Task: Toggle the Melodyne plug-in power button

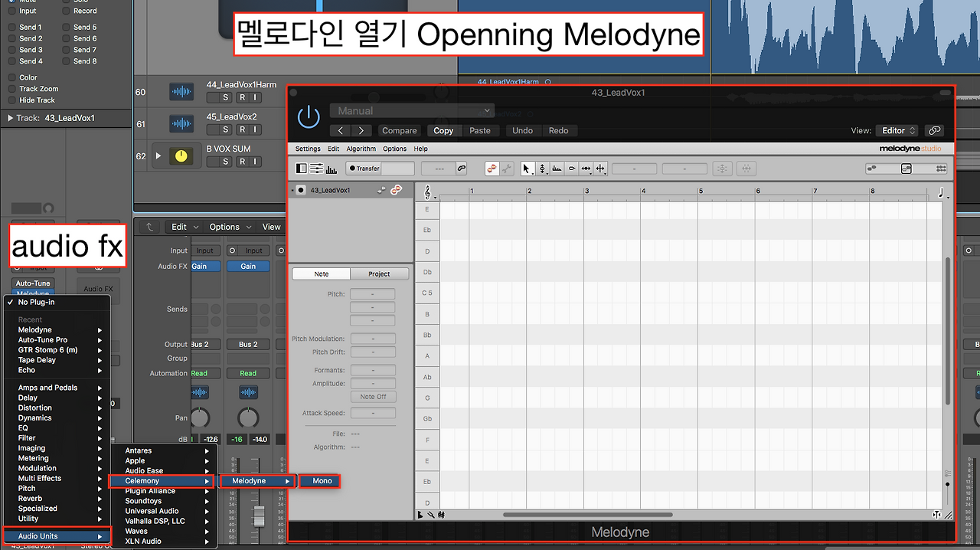Action: click(308, 117)
